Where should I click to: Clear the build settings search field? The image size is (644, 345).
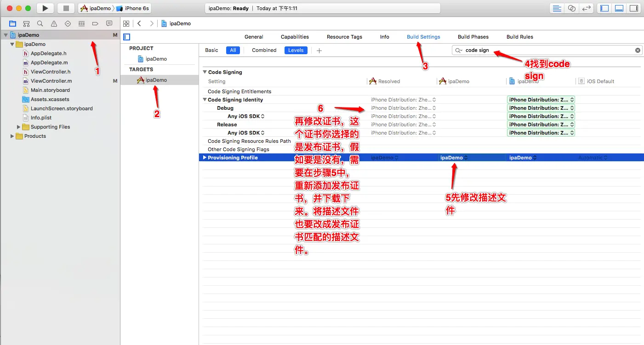(638, 51)
